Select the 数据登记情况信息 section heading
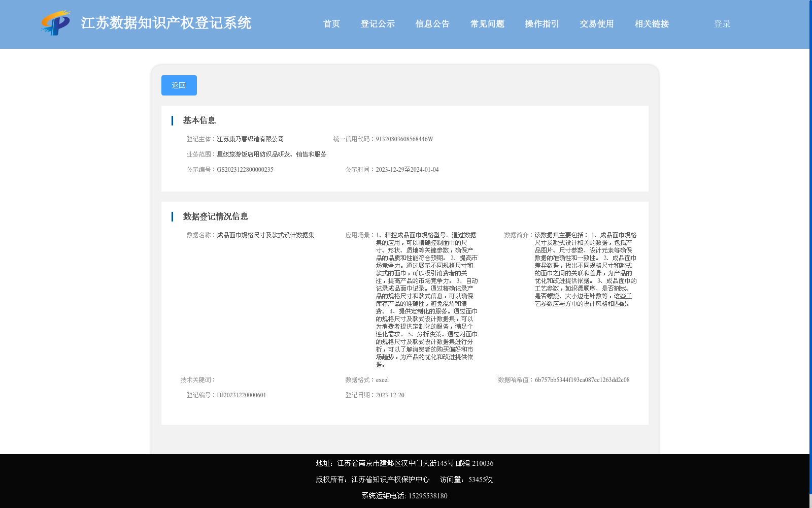Screen dimensions: 812x508 pyautogui.click(x=216, y=216)
